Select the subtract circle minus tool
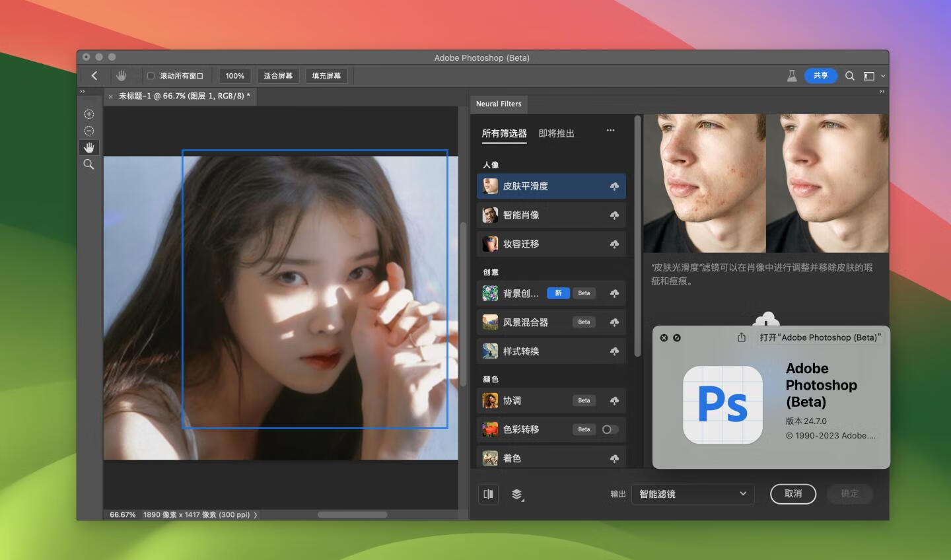The width and height of the screenshot is (951, 560). click(89, 131)
